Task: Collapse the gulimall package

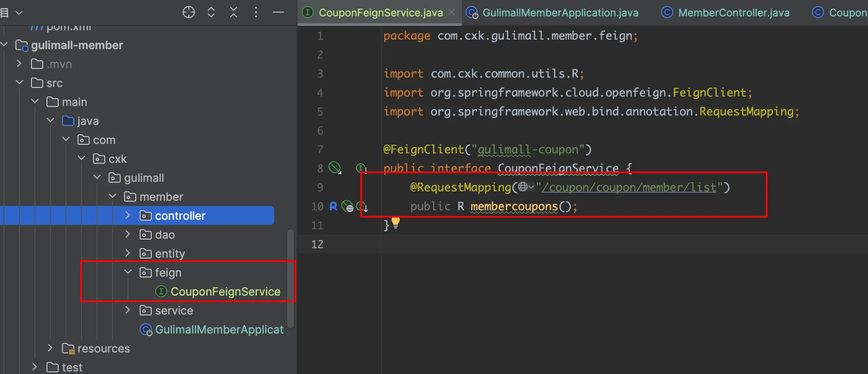Action: pyautogui.click(x=97, y=177)
